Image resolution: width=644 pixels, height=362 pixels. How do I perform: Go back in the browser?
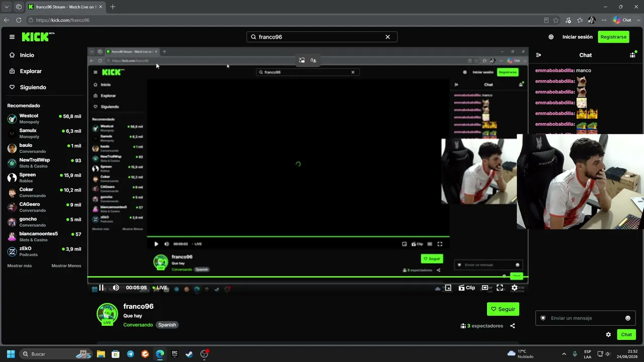tap(7, 20)
